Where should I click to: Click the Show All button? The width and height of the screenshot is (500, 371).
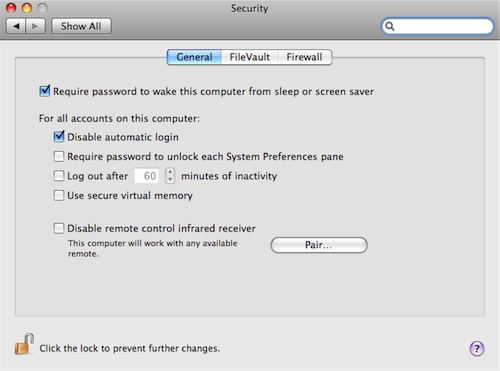click(81, 26)
